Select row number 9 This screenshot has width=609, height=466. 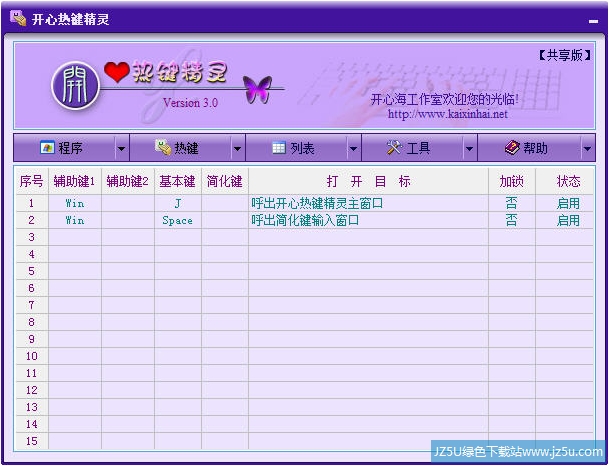pos(31,339)
